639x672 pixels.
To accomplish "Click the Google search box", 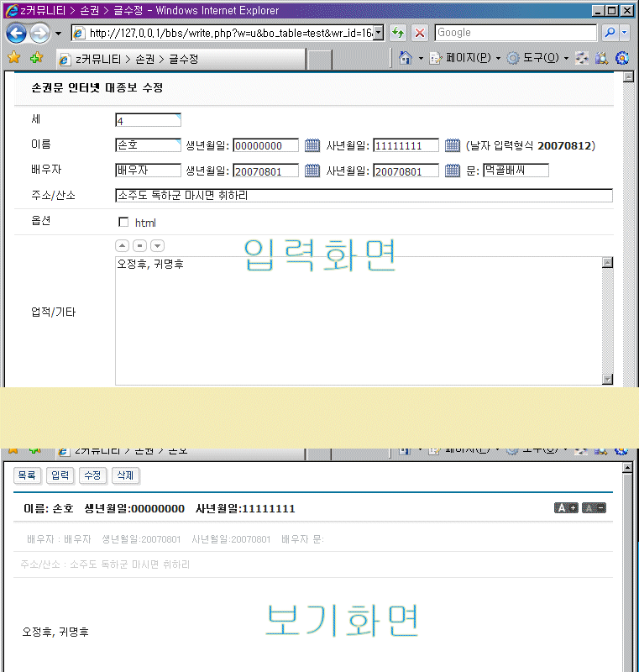I will 516,33.
